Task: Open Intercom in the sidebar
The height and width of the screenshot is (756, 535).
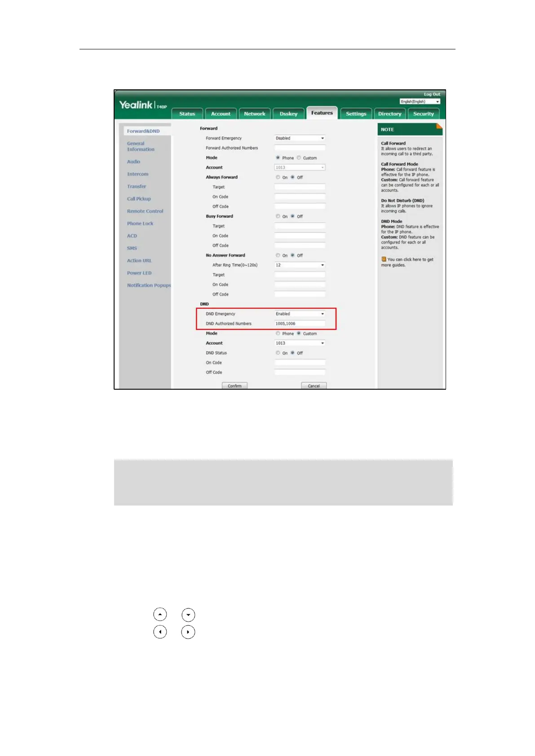Action: tap(137, 174)
